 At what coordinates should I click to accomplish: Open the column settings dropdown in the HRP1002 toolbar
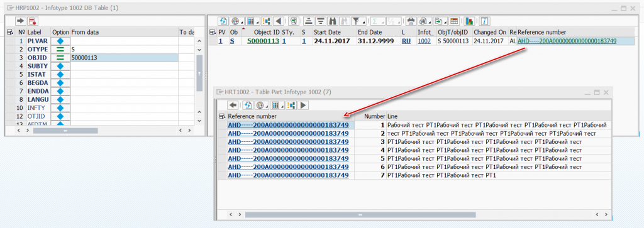click(x=257, y=22)
